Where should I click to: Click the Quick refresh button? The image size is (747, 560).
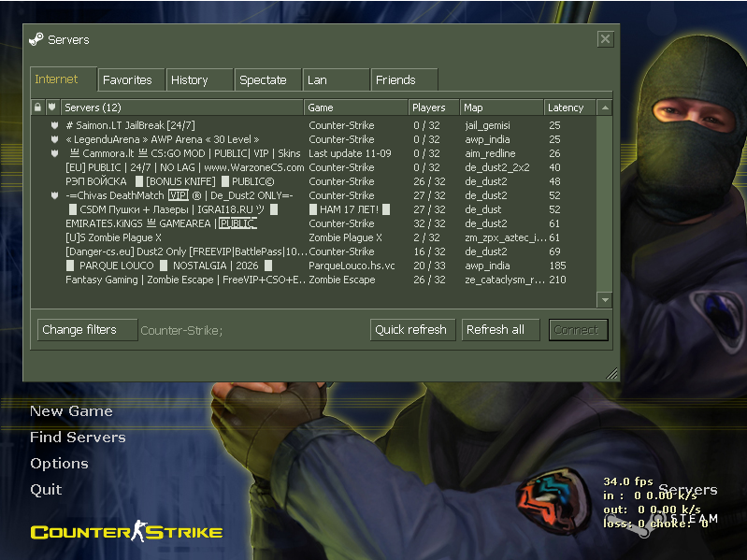(x=411, y=330)
